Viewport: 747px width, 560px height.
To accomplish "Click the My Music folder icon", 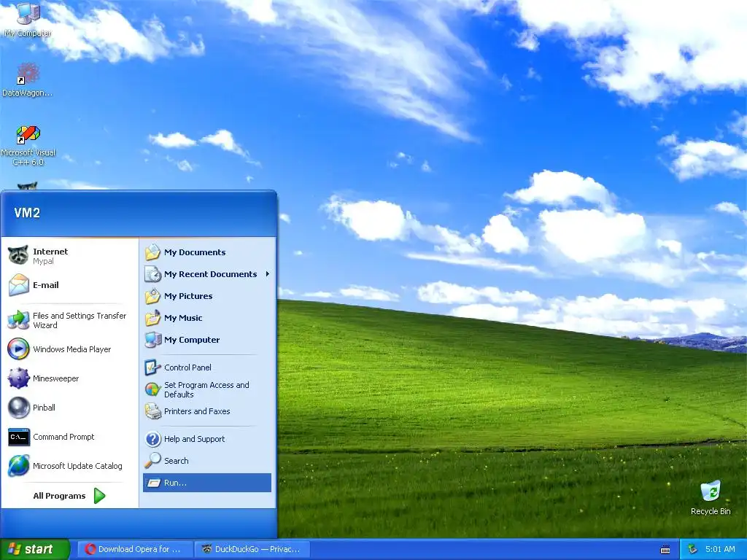I will (153, 318).
